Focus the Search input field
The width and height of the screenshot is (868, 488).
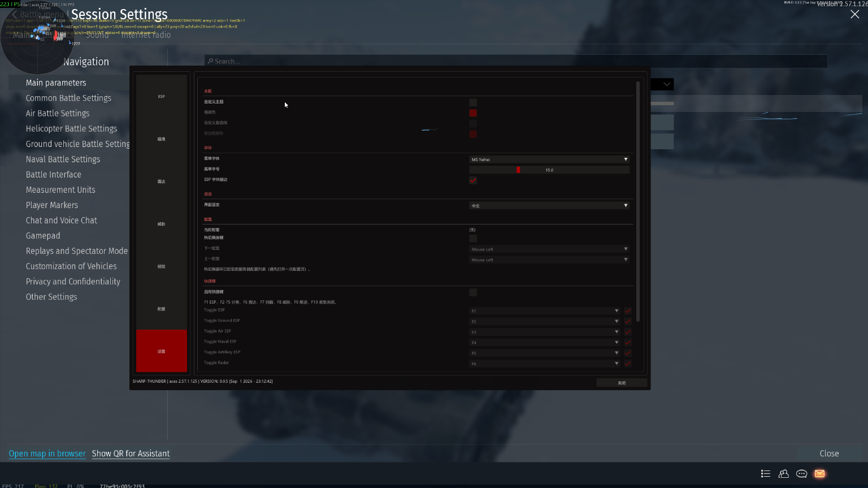click(516, 61)
